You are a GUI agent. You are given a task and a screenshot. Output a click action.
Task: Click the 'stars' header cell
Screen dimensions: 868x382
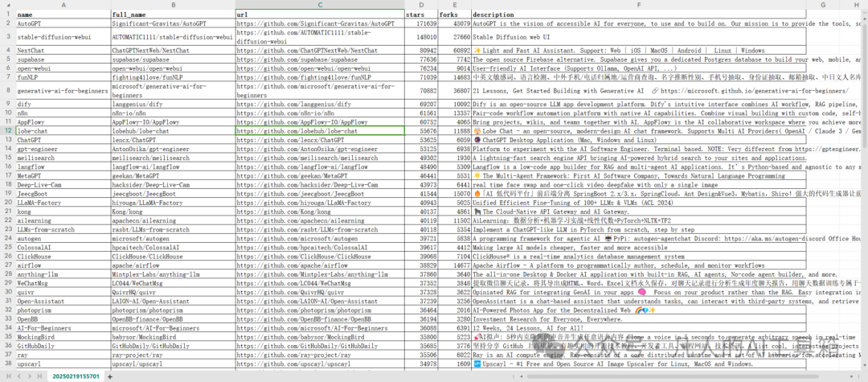click(x=420, y=14)
